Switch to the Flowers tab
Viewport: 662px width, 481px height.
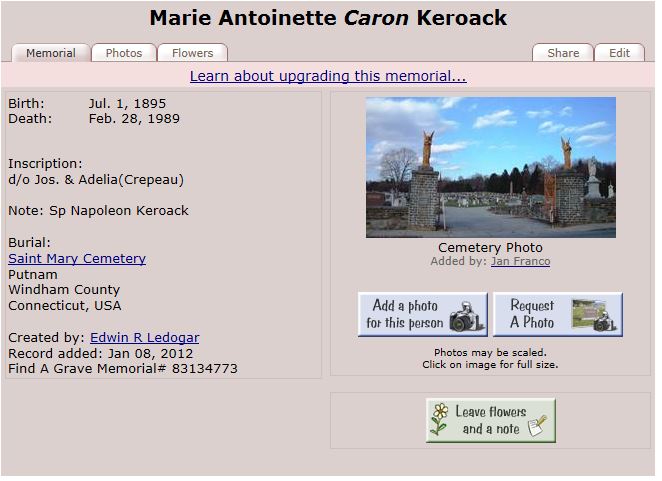coord(193,53)
